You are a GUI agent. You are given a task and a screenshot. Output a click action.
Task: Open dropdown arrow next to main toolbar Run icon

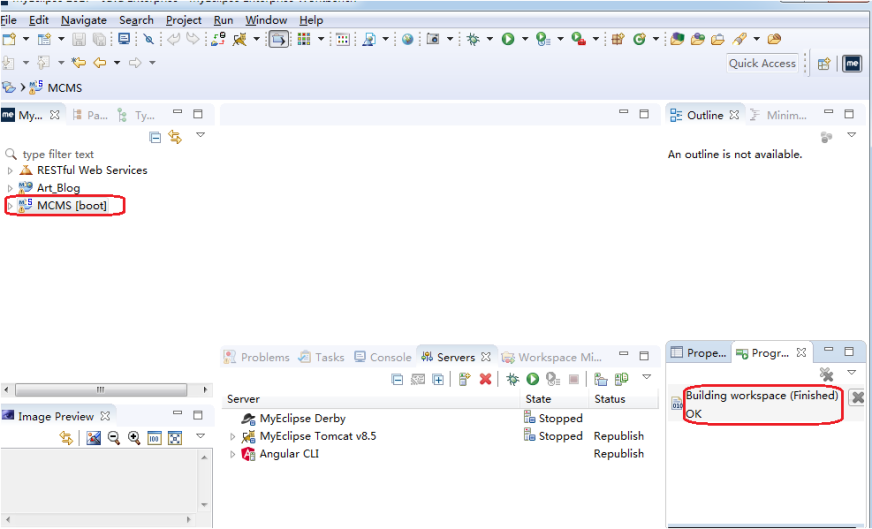524,39
